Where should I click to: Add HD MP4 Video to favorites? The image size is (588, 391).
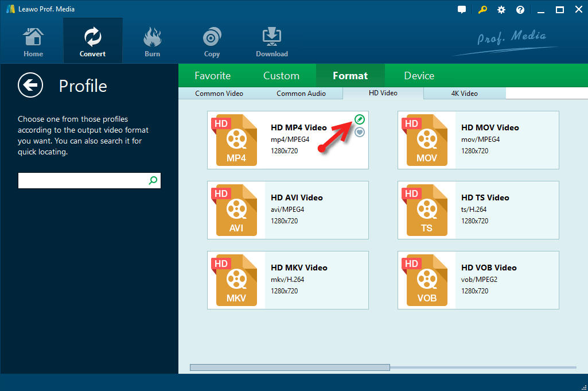pos(360,132)
